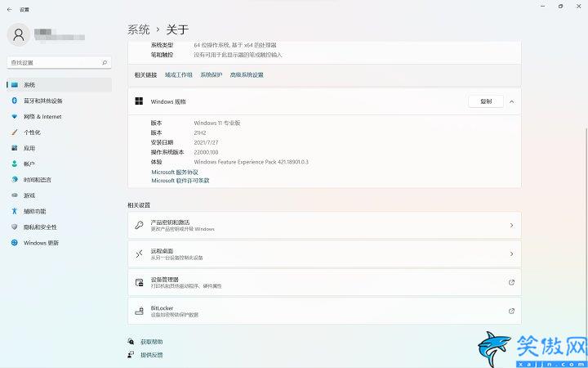Open the 游戏 controller icon
Screen dimensions: 588x368
pyautogui.click(x=14, y=195)
